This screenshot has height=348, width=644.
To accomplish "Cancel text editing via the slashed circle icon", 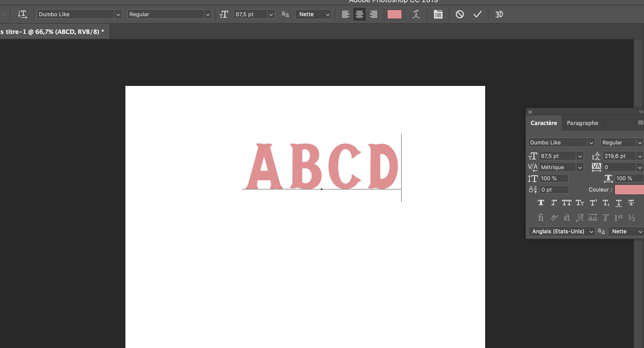I will (x=460, y=14).
